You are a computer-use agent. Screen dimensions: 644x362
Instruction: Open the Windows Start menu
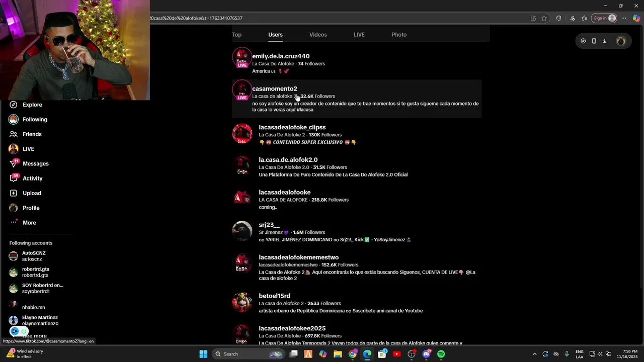[203, 354]
